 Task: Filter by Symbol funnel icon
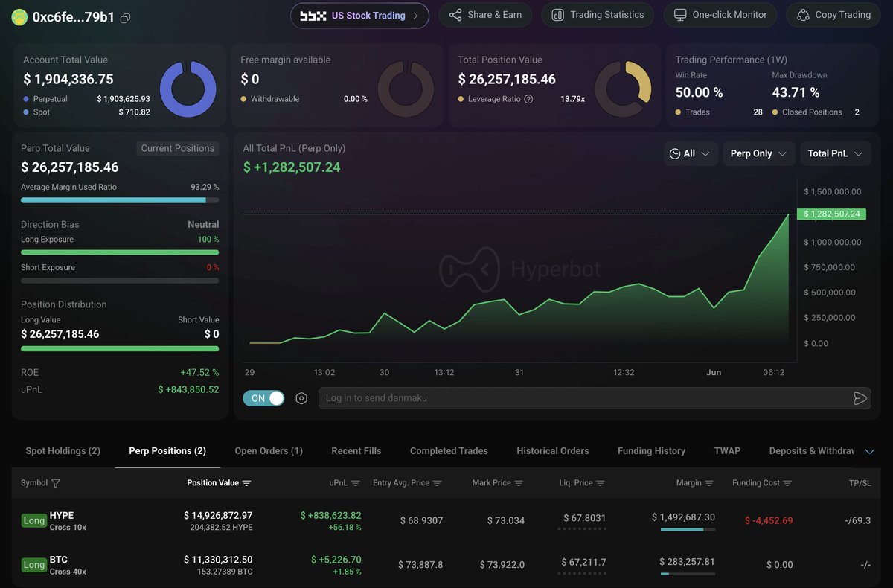pyautogui.click(x=56, y=483)
